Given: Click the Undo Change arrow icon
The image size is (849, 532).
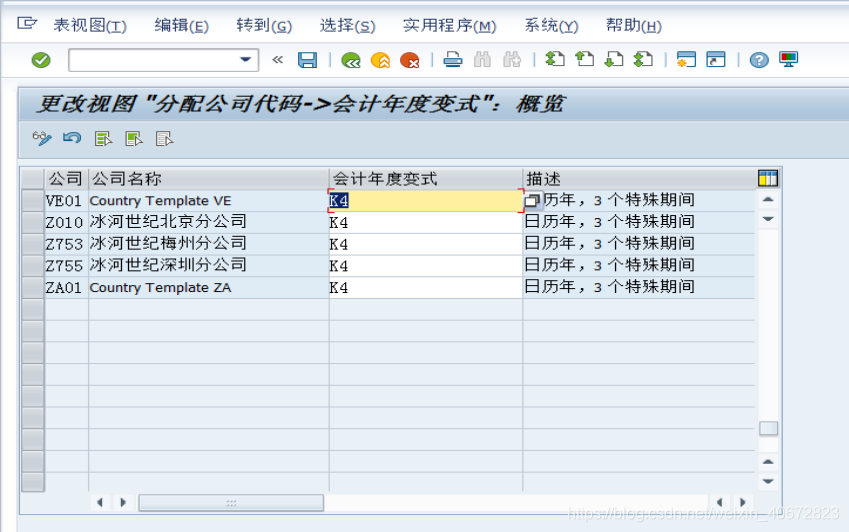Looking at the screenshot, I should click(72, 139).
